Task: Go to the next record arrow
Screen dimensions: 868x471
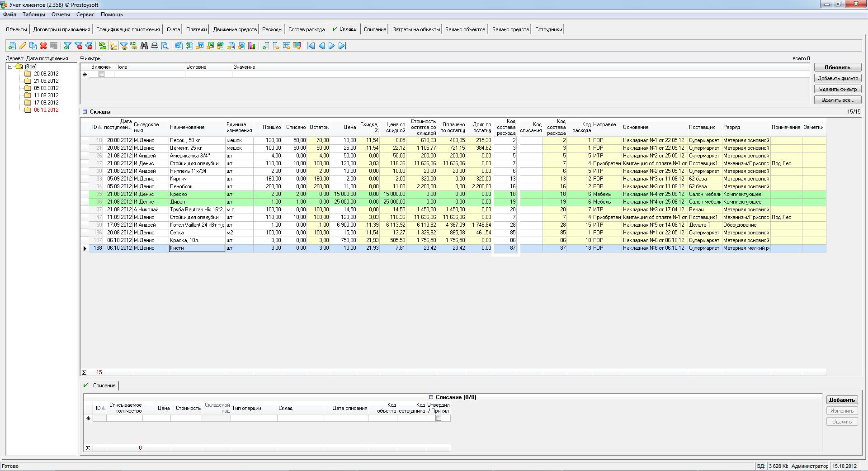Action: (331, 46)
